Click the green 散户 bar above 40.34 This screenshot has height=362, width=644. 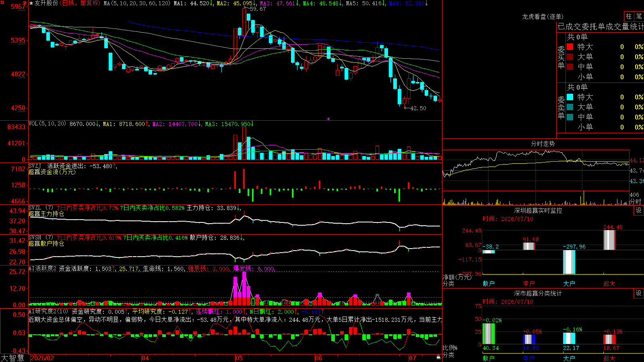(489, 333)
